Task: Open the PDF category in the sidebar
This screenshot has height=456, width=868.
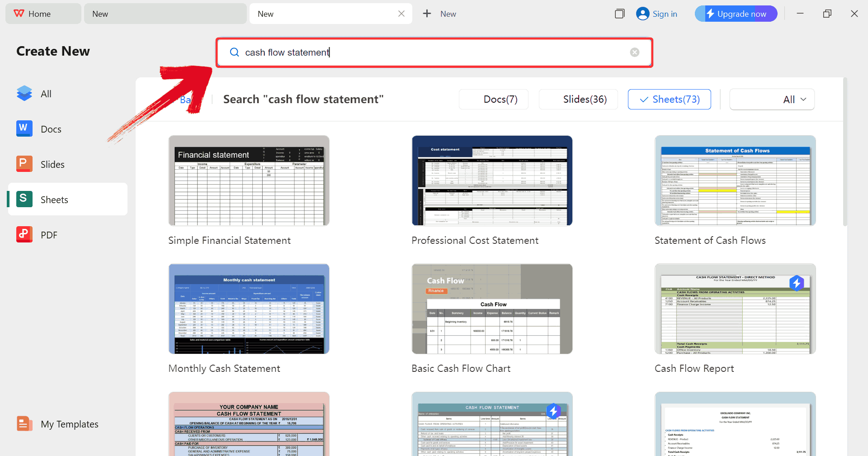Action: 49,235
